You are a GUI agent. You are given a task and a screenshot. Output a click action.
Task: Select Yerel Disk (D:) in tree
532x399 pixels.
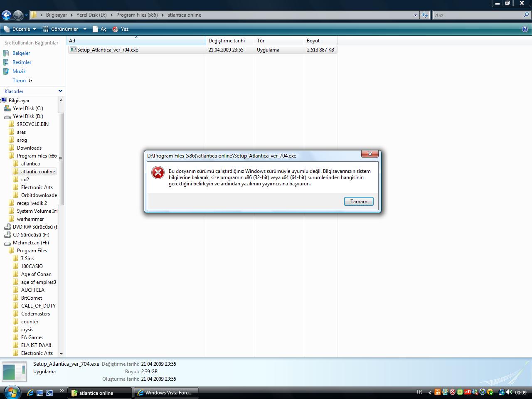click(x=28, y=116)
